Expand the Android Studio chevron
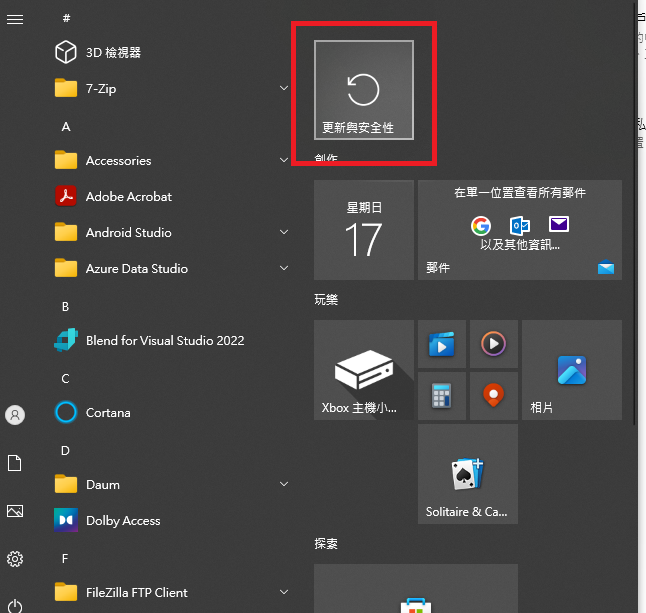The height and width of the screenshot is (613, 646). (x=284, y=232)
